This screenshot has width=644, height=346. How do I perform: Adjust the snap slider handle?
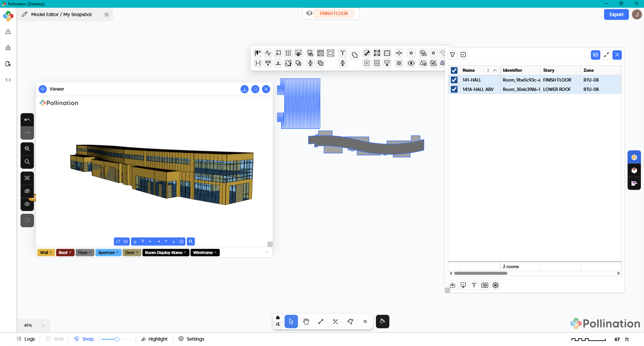tap(117, 339)
